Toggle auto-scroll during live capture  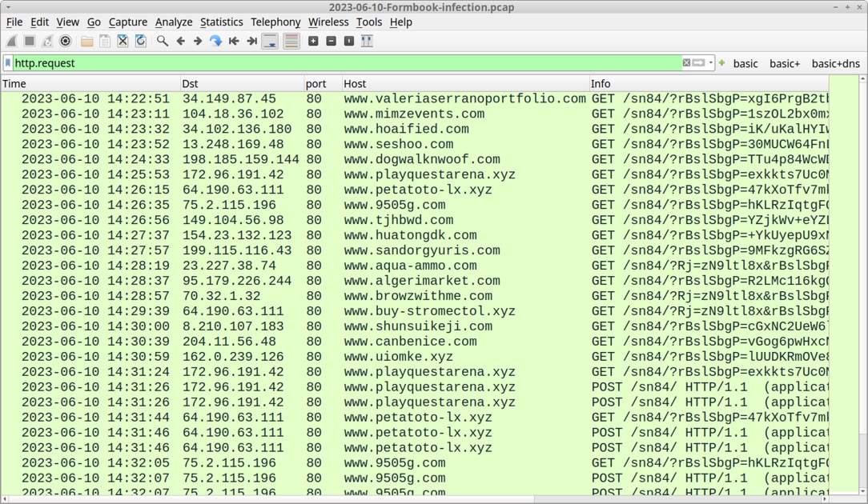pyautogui.click(x=270, y=41)
